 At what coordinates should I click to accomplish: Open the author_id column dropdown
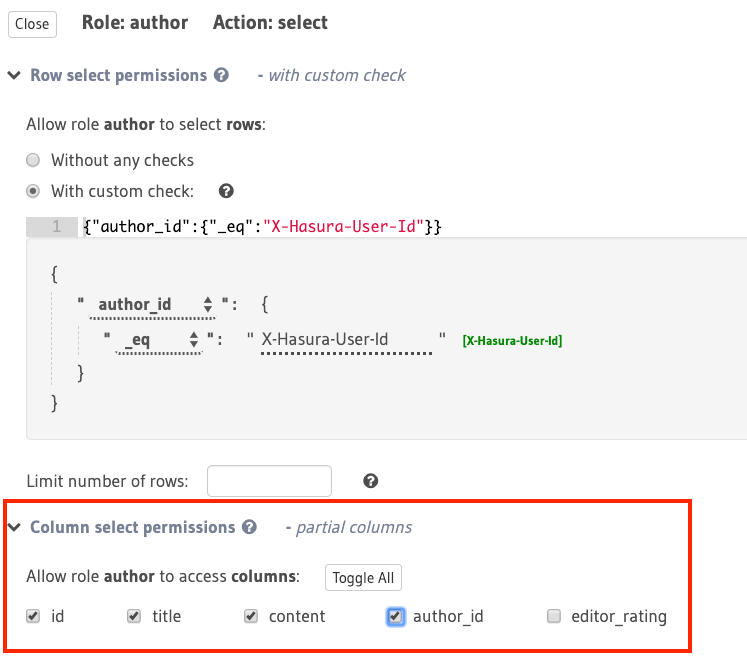(154, 305)
